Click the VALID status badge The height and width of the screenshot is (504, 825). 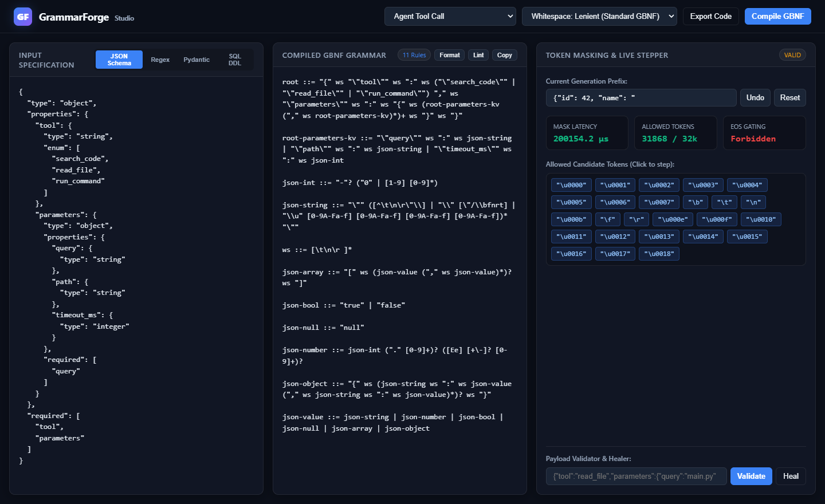click(x=792, y=55)
